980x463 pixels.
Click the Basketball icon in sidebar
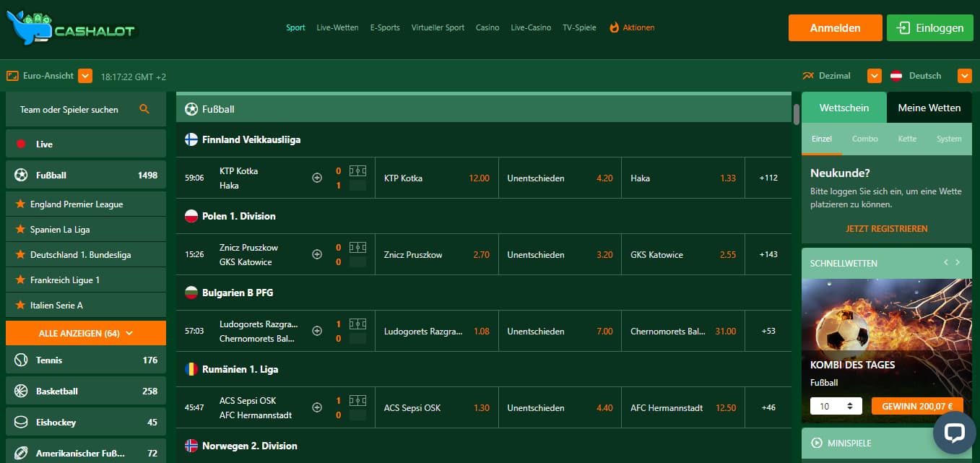point(22,391)
